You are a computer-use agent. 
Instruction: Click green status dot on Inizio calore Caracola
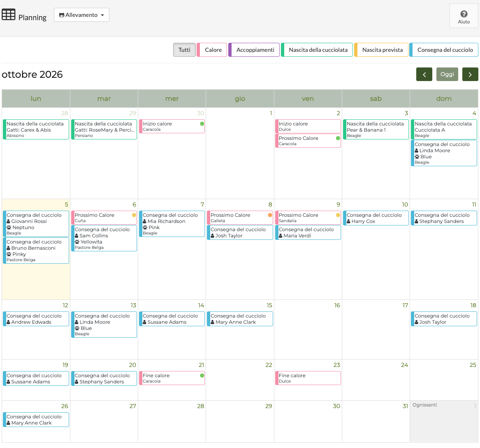click(x=202, y=124)
